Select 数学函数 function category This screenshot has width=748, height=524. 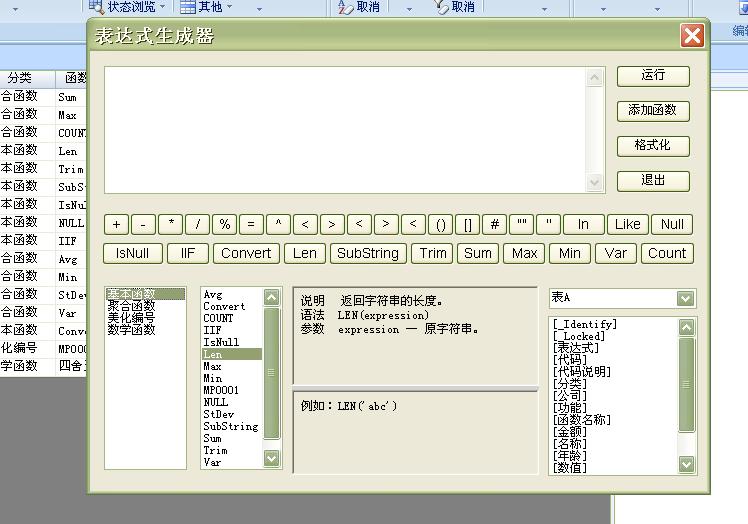tap(132, 330)
